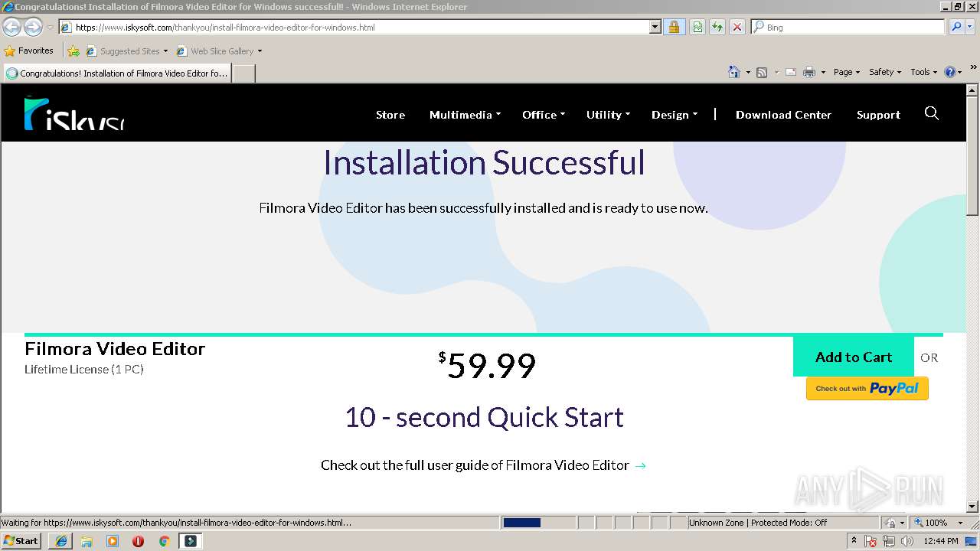
Task: Click the Action Center flag tray icon
Action: pyautogui.click(x=871, y=541)
